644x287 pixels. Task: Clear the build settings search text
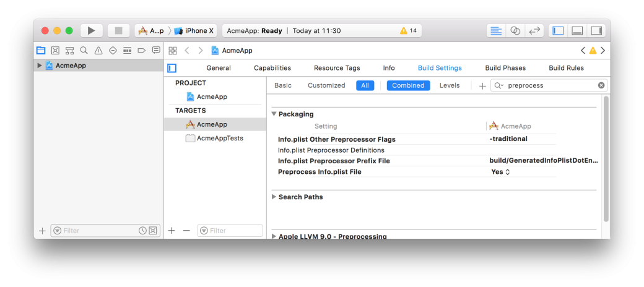pyautogui.click(x=601, y=85)
